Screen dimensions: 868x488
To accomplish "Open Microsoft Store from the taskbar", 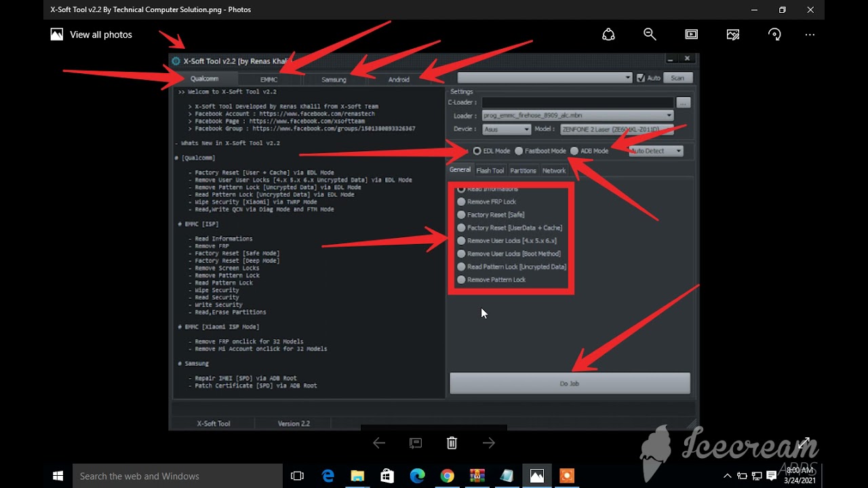I will tap(387, 476).
